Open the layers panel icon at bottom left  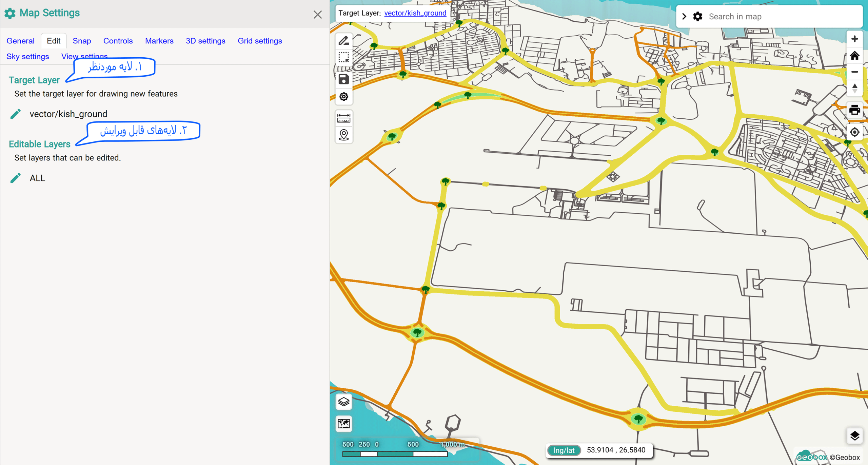[343, 402]
